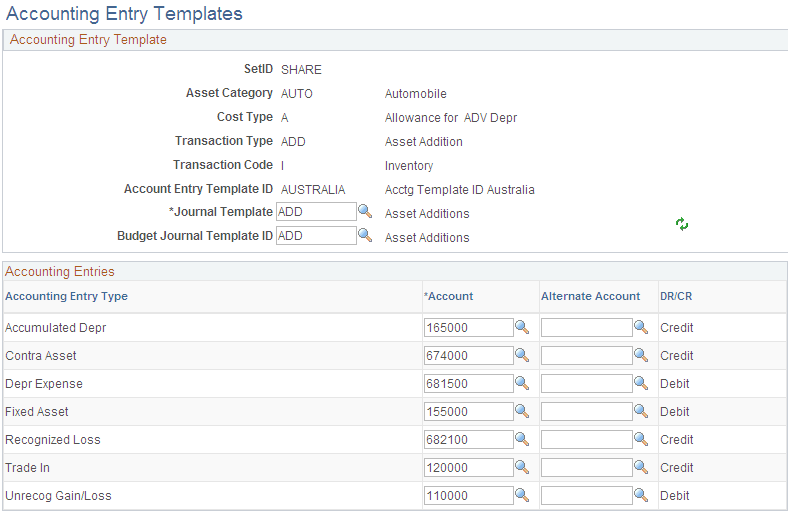Click the Budget Journal Template ID field
The image size is (788, 511).
click(316, 236)
